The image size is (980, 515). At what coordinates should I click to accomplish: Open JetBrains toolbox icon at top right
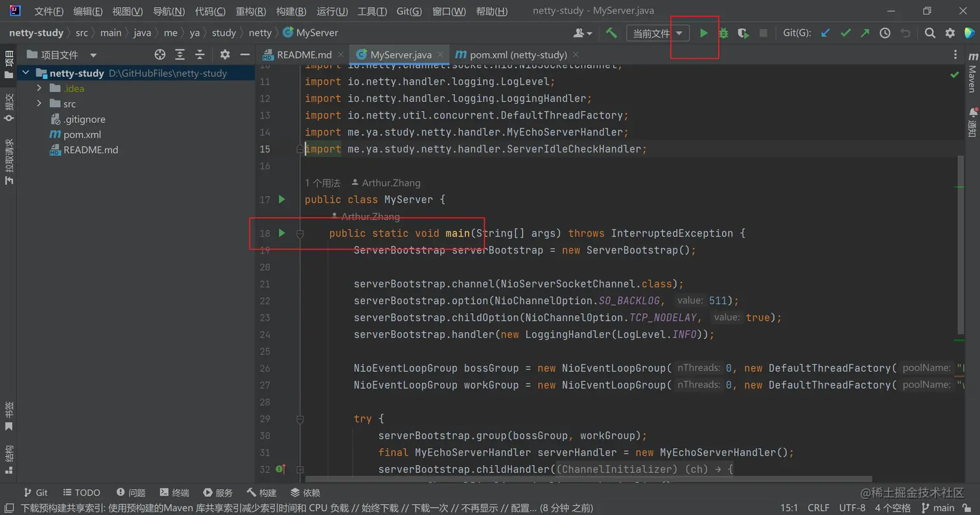(970, 33)
